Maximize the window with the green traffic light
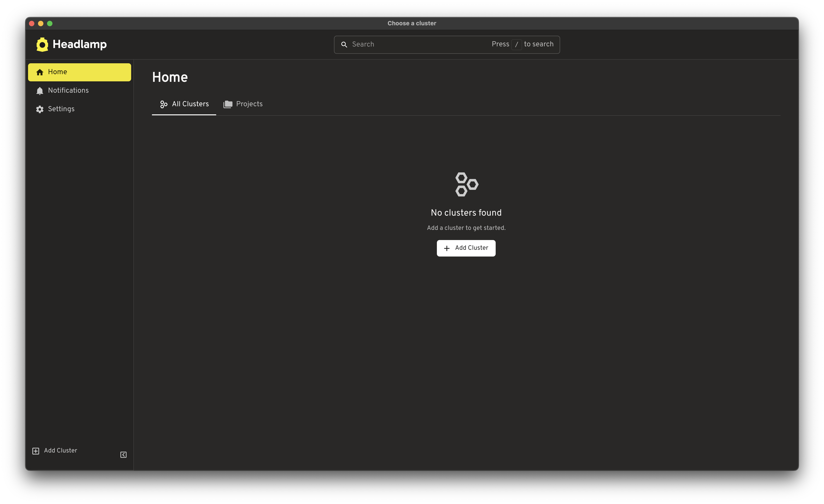The height and width of the screenshot is (504, 824). [50, 24]
